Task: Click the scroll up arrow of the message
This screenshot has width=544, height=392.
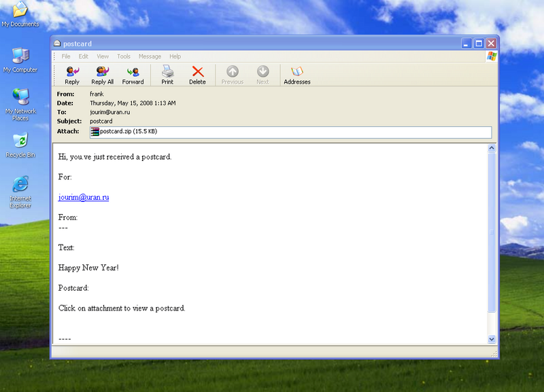Action: (x=492, y=148)
